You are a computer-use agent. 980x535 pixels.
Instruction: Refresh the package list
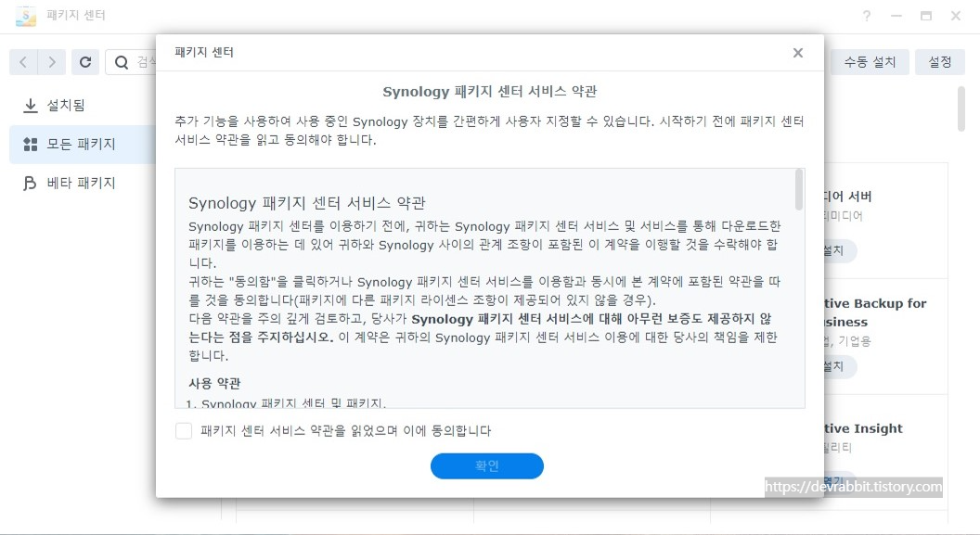(85, 62)
